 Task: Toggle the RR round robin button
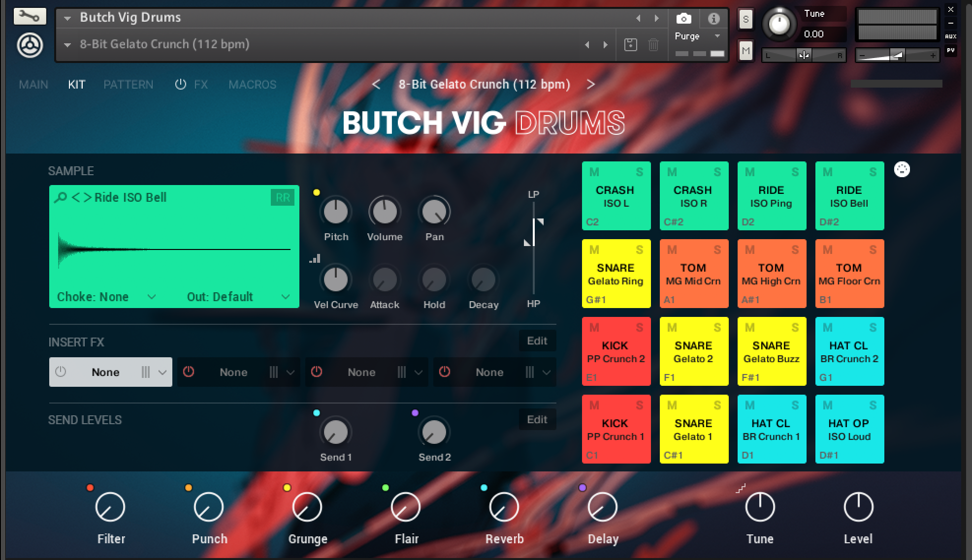[283, 198]
